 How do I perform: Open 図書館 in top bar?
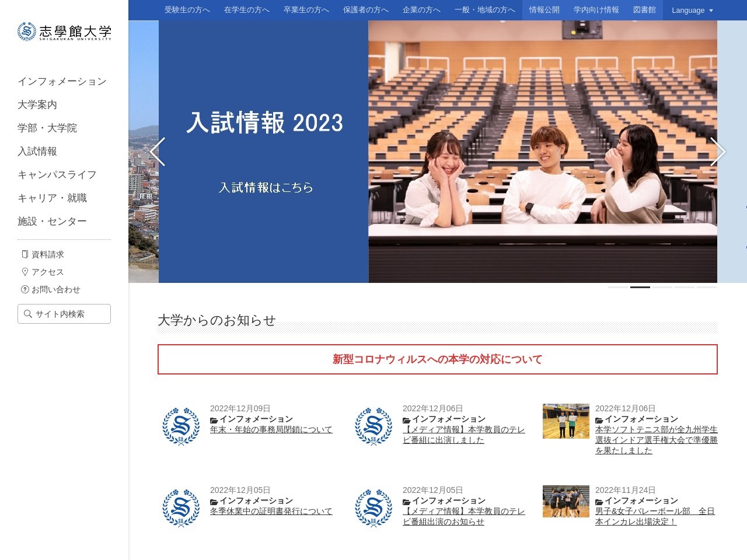tap(644, 10)
